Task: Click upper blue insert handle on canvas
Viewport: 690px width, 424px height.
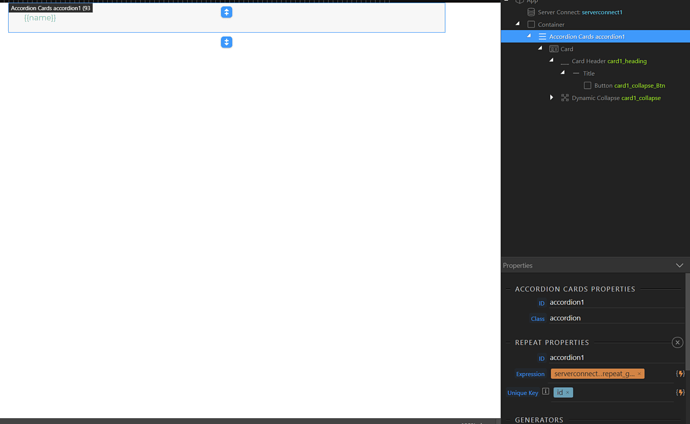Action: coord(226,12)
